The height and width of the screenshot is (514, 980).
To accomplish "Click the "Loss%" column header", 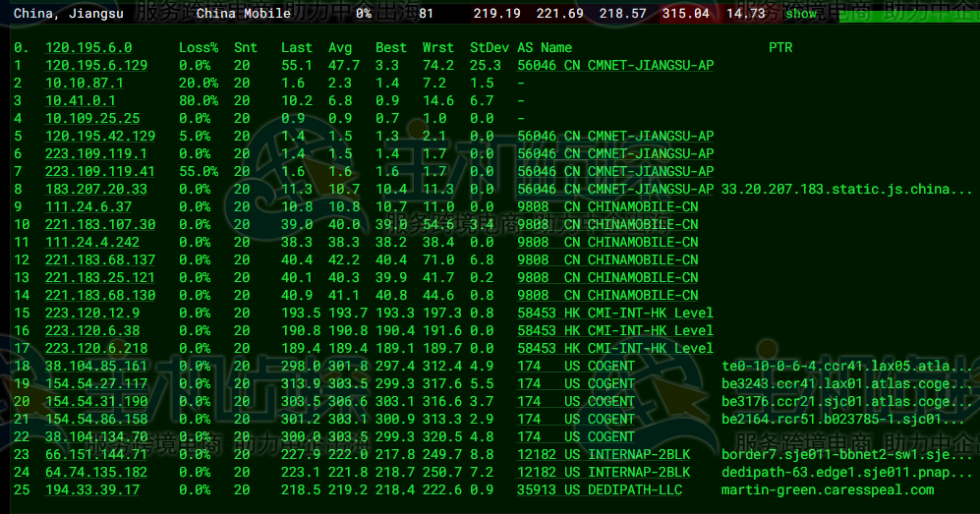I will [199, 47].
